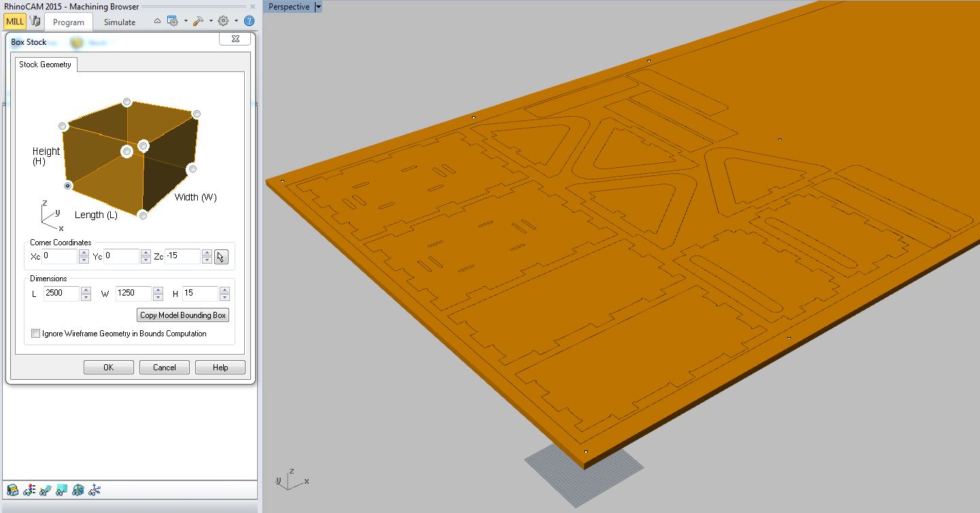The height and width of the screenshot is (513, 980).
Task: Increase the Yc value with up spinner
Action: [146, 253]
